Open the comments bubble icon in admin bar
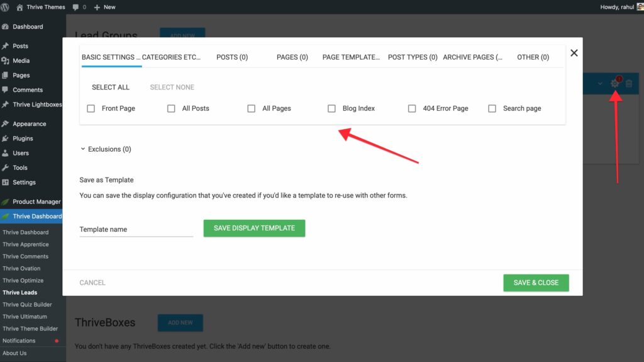Image resolution: width=644 pixels, height=362 pixels. click(x=77, y=7)
